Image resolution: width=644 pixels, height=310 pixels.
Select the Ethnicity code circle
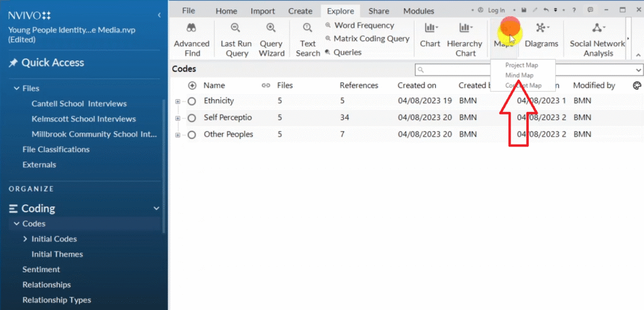pyautogui.click(x=192, y=101)
